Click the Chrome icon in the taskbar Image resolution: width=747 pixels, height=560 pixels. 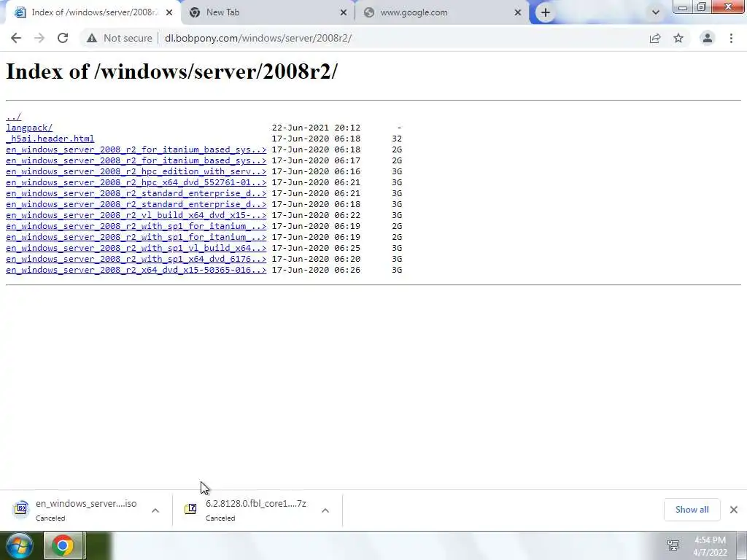(63, 545)
